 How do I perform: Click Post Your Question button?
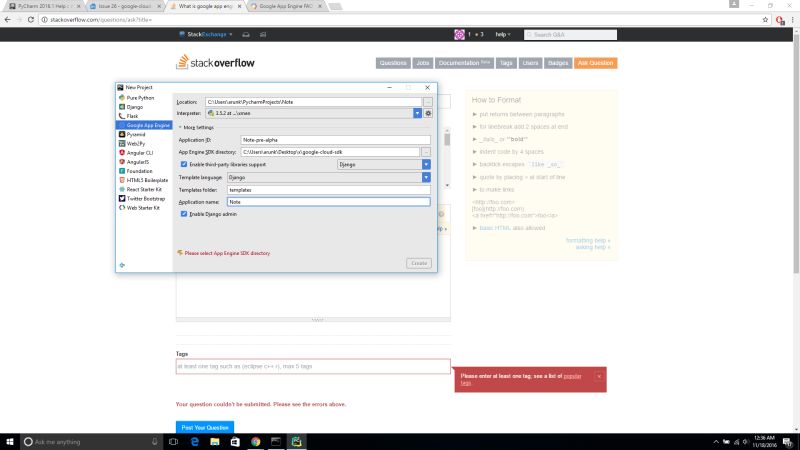205,428
